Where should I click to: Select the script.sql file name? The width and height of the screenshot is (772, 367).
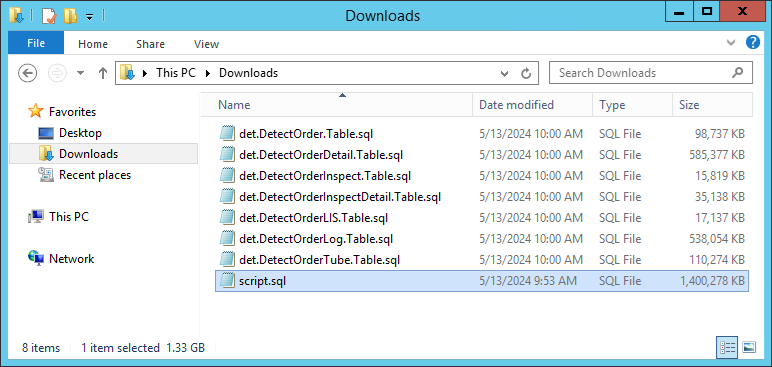point(262,281)
